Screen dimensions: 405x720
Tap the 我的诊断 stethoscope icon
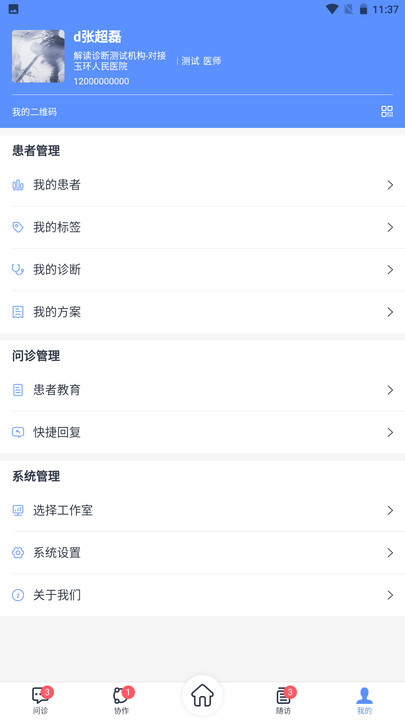tap(18, 270)
